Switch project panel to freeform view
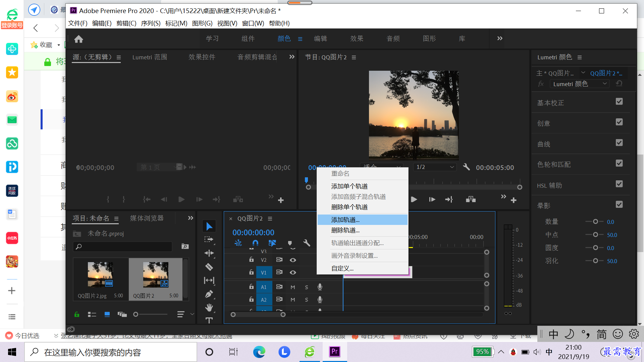The image size is (644, 362). [122, 314]
